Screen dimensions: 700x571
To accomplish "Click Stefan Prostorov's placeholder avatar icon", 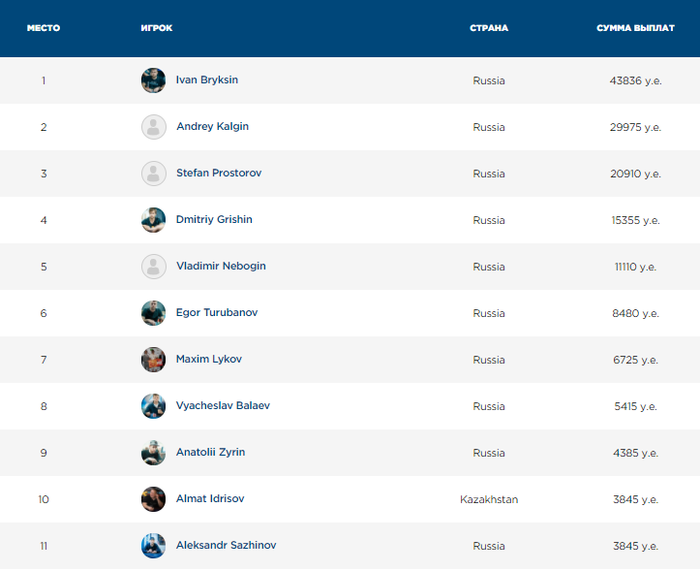I will click(x=153, y=173).
